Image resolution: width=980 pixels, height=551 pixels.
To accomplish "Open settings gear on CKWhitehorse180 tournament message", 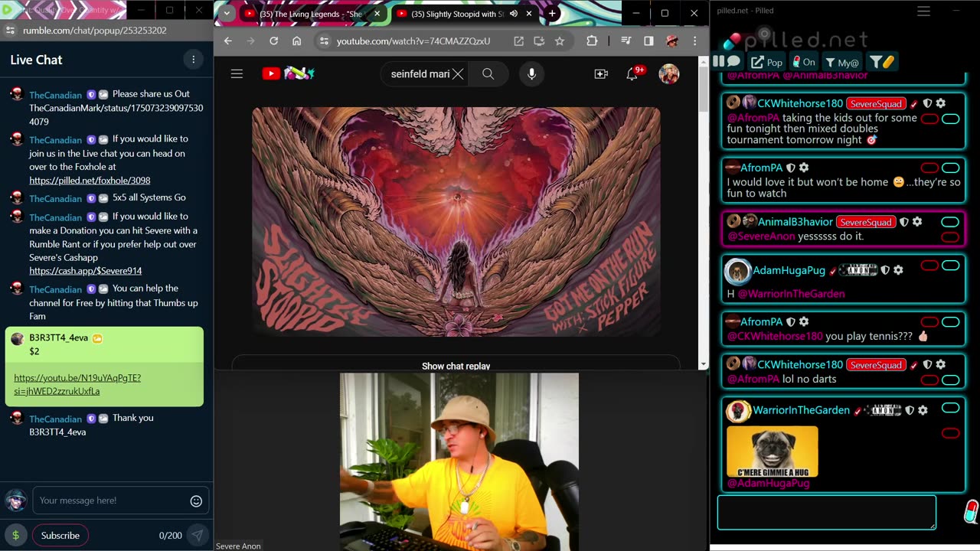I will (941, 103).
